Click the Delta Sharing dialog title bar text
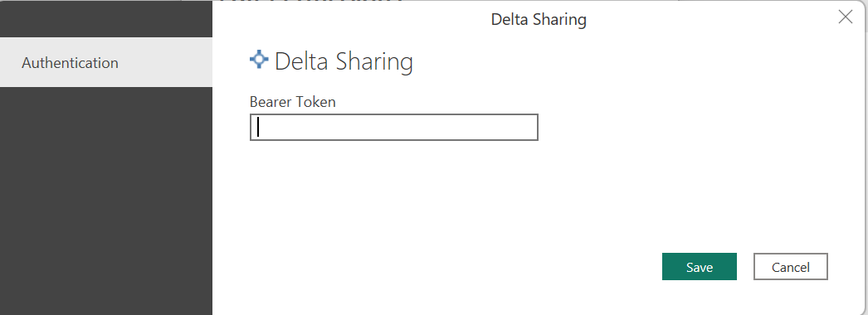This screenshot has height=315, width=868. [539, 20]
